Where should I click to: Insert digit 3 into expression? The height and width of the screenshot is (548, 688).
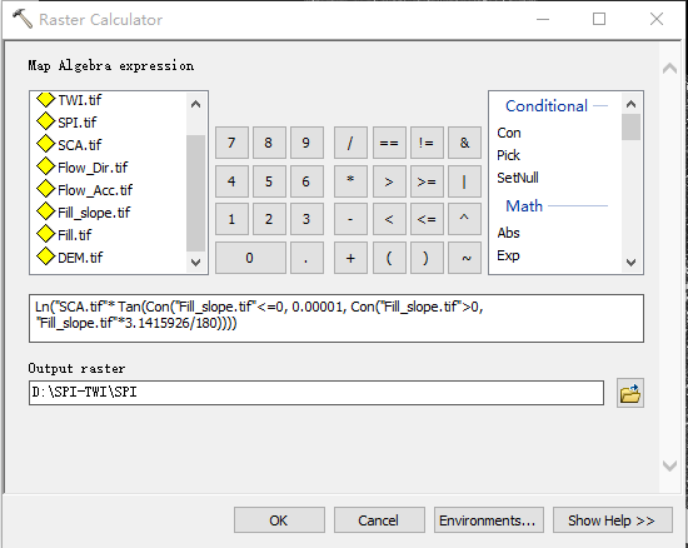tap(307, 219)
